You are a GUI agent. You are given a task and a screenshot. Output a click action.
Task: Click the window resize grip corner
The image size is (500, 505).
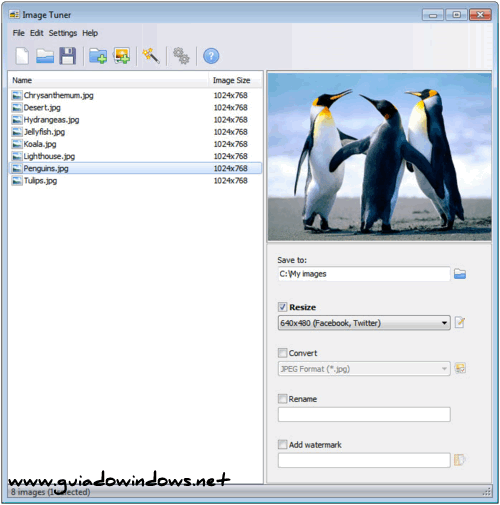(487, 492)
